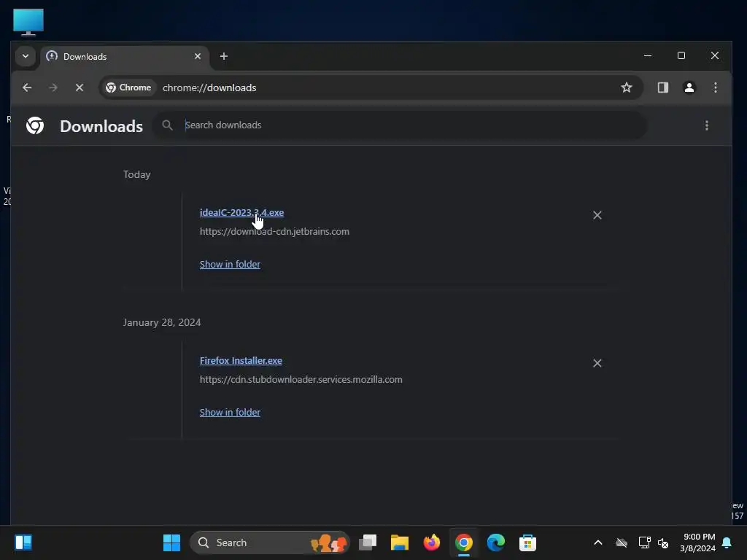Open the tab search dropdown arrow
Image resolution: width=747 pixels, height=560 pixels.
(x=26, y=56)
